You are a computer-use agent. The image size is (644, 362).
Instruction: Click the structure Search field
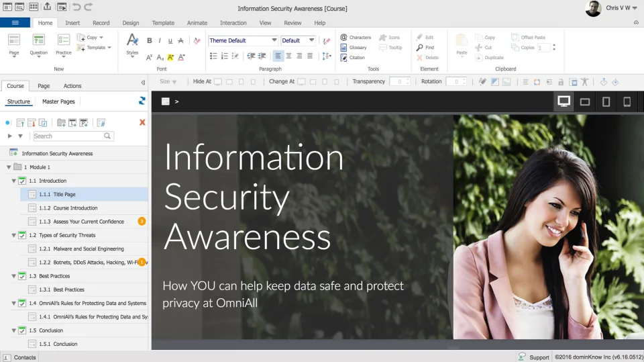pyautogui.click(x=73, y=136)
